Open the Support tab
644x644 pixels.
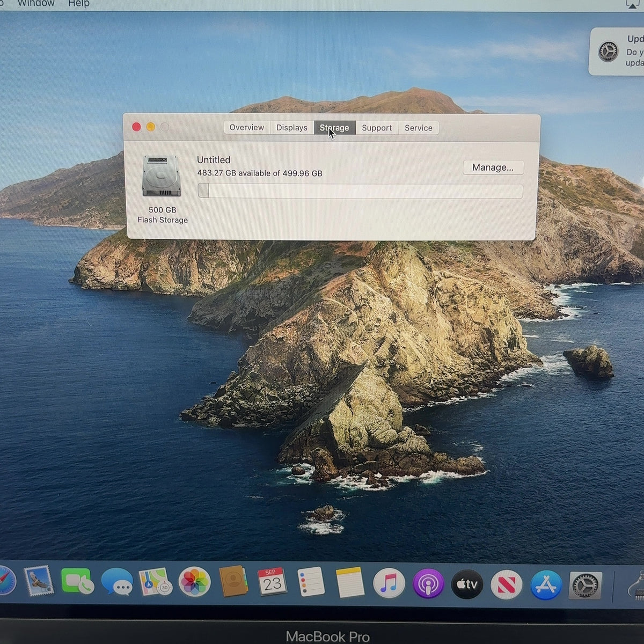[377, 128]
